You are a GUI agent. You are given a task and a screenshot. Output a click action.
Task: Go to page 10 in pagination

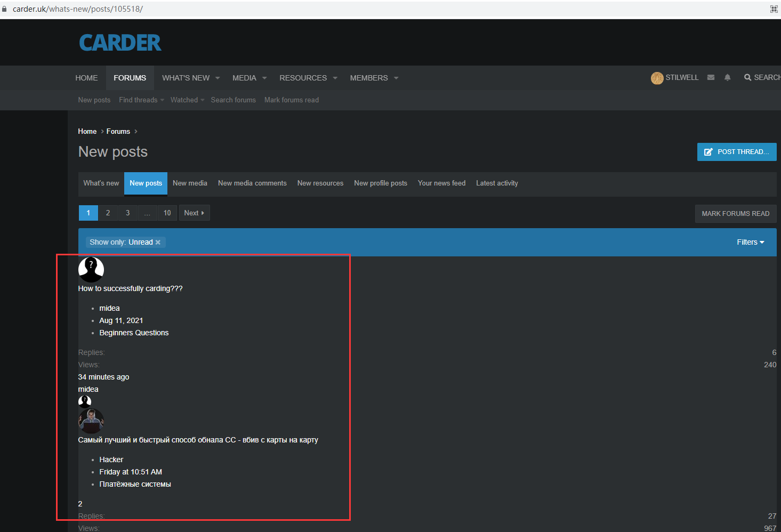pos(167,213)
